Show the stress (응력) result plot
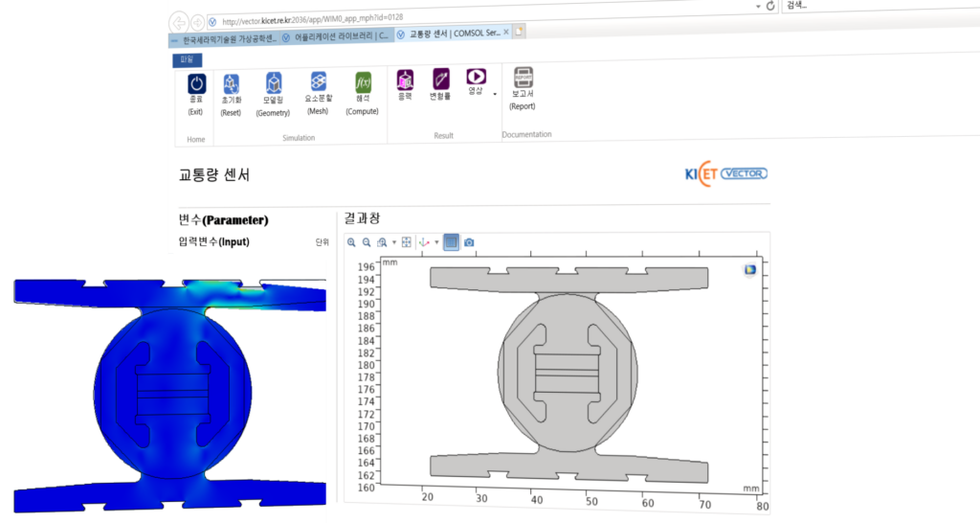This screenshot has height=523, width=980. (404, 80)
